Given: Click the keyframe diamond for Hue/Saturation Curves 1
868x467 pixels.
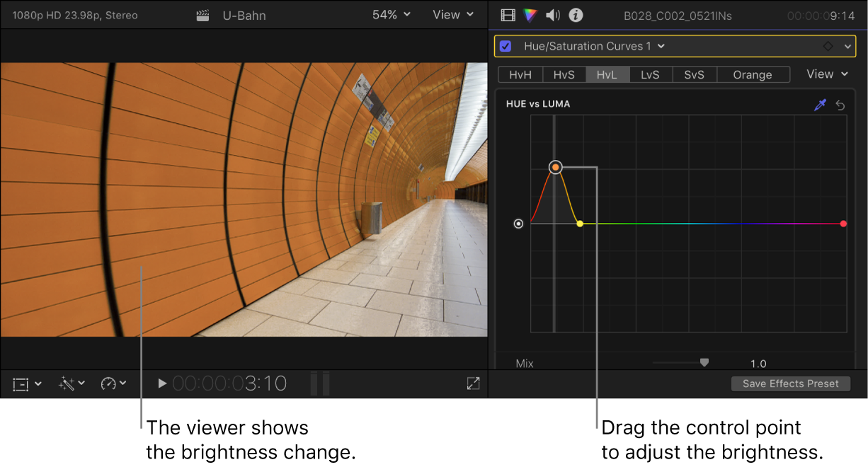Looking at the screenshot, I should pyautogui.click(x=828, y=45).
